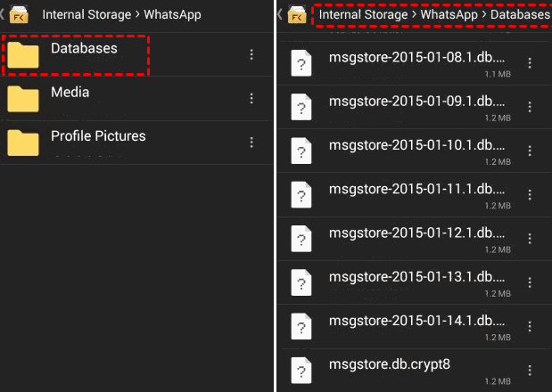Select the msgstore-2015-01-08 file icon

point(303,61)
